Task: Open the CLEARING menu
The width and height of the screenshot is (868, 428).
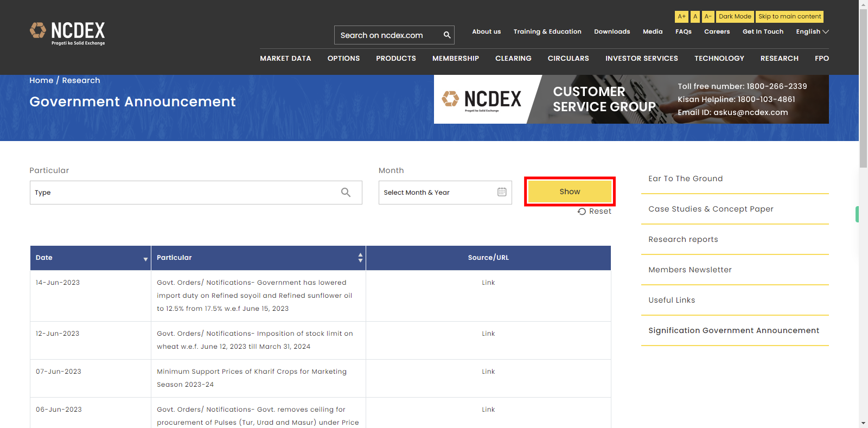Action: [513, 58]
